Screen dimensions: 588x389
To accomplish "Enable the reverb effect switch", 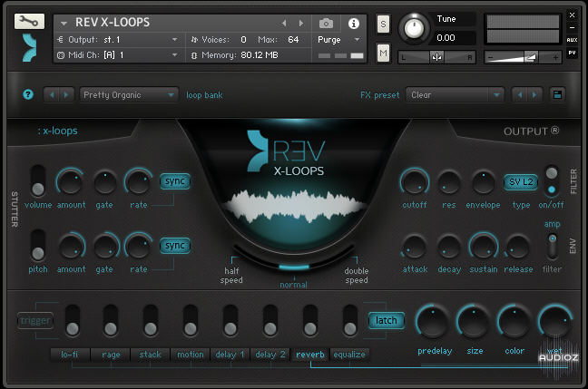I will pyautogui.click(x=310, y=320).
